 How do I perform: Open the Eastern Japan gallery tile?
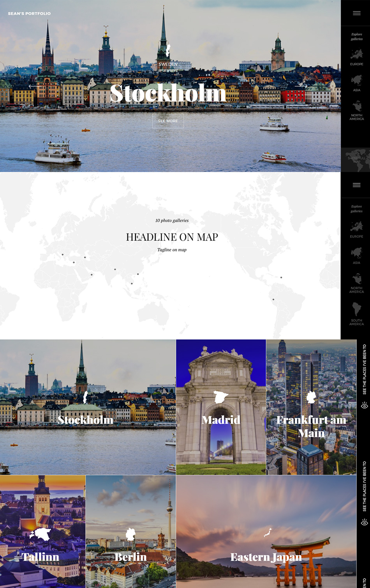click(266, 531)
